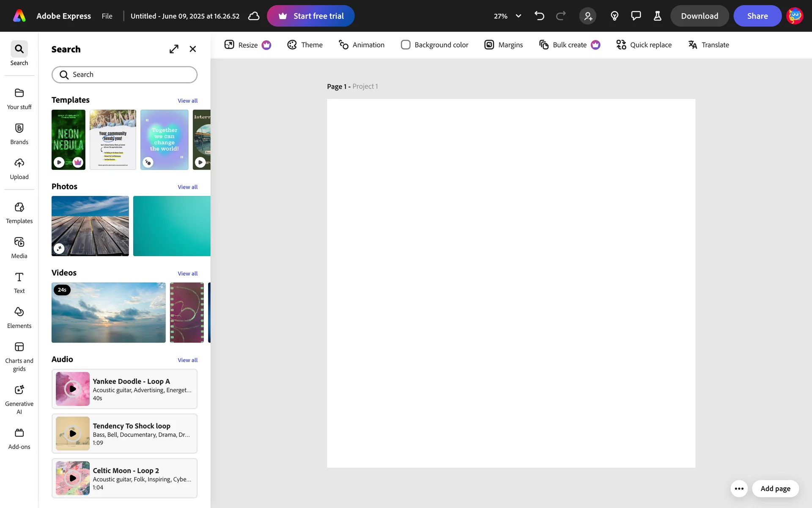
Task: Open the File menu
Action: point(107,16)
